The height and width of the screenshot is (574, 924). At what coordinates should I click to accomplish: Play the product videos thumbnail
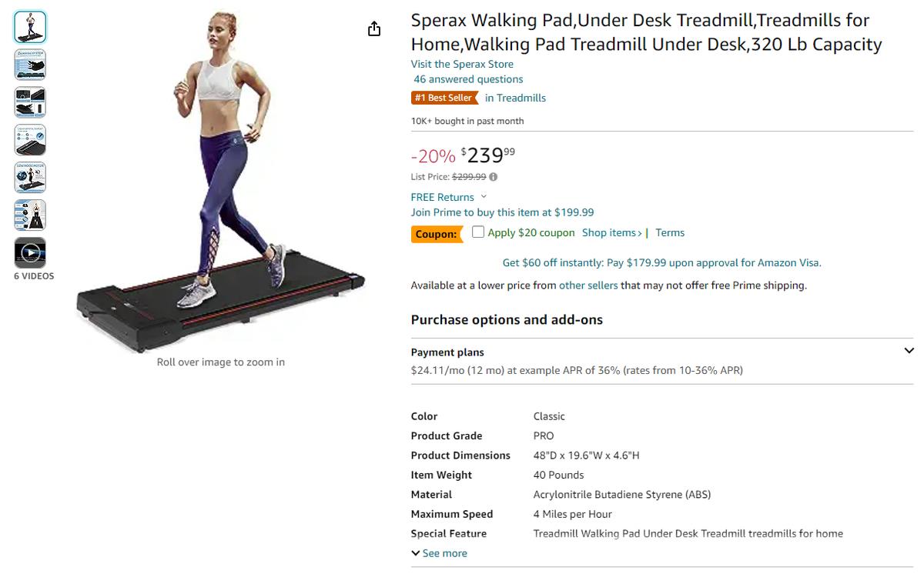(x=30, y=252)
